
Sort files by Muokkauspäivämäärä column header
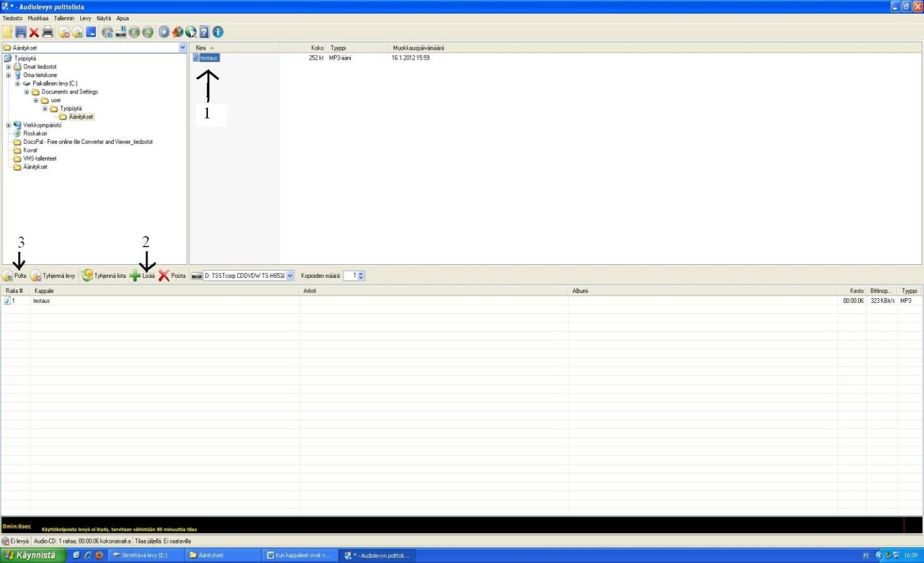click(418, 48)
